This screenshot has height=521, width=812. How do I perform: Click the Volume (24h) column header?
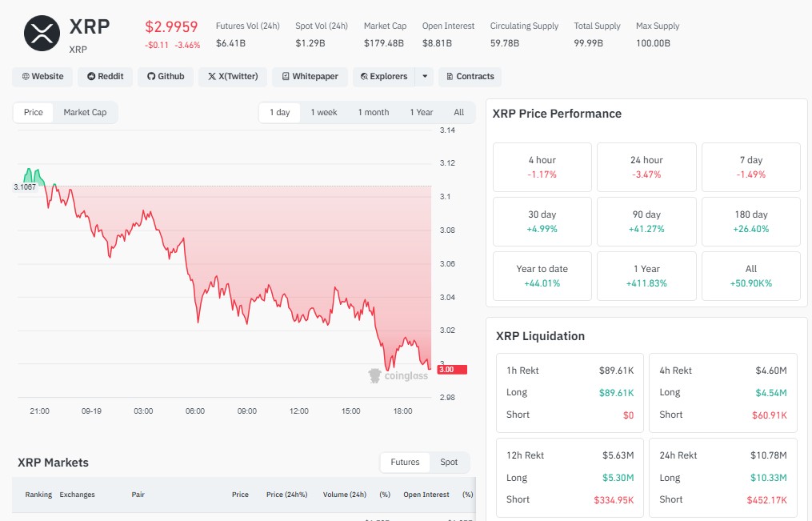tap(344, 495)
